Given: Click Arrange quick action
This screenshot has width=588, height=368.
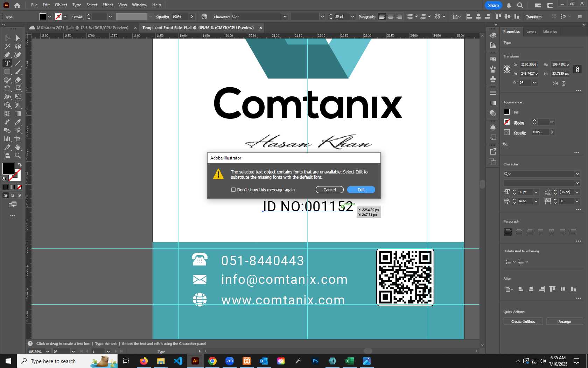Looking at the screenshot, I should coord(565,321).
